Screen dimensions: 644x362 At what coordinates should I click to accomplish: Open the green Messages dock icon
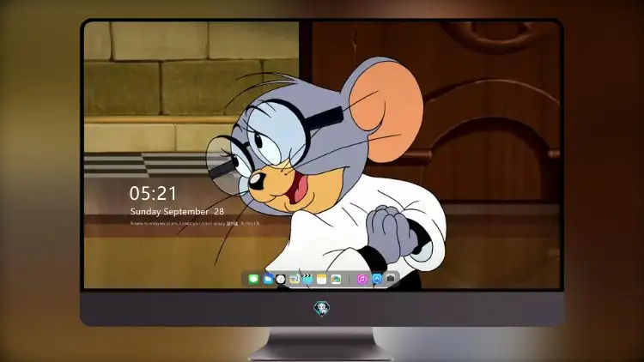(x=253, y=279)
